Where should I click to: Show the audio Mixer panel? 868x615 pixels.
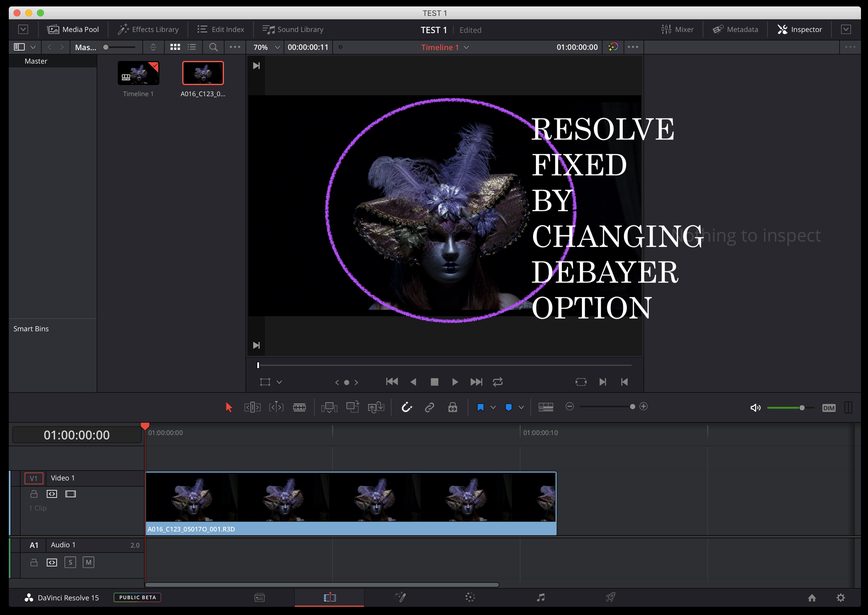pos(678,30)
